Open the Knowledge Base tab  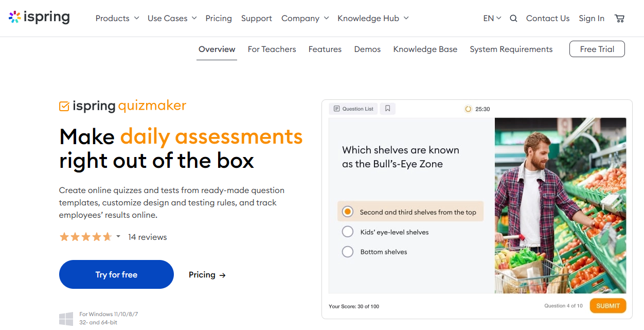tap(425, 49)
